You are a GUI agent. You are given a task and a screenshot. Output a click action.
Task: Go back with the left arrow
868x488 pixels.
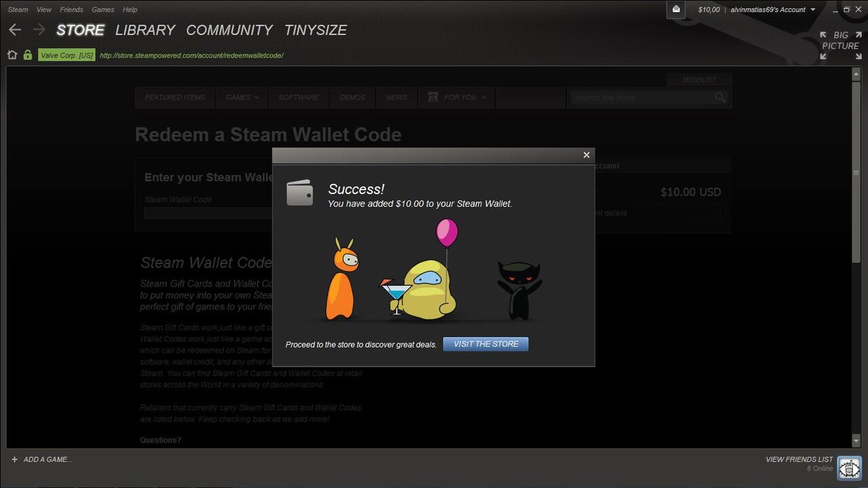(x=15, y=30)
